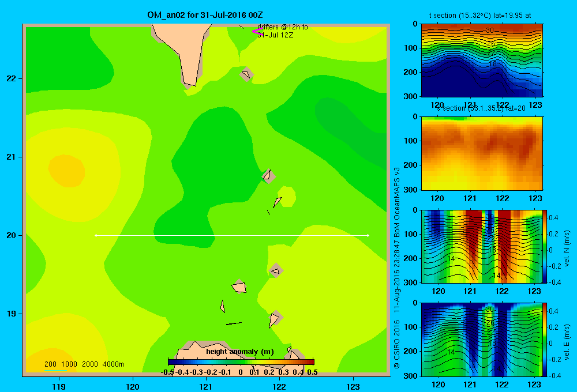Click the 't section (15..32°C) lat=19.95 at' title
The width and height of the screenshot is (577, 392).
[480, 16]
